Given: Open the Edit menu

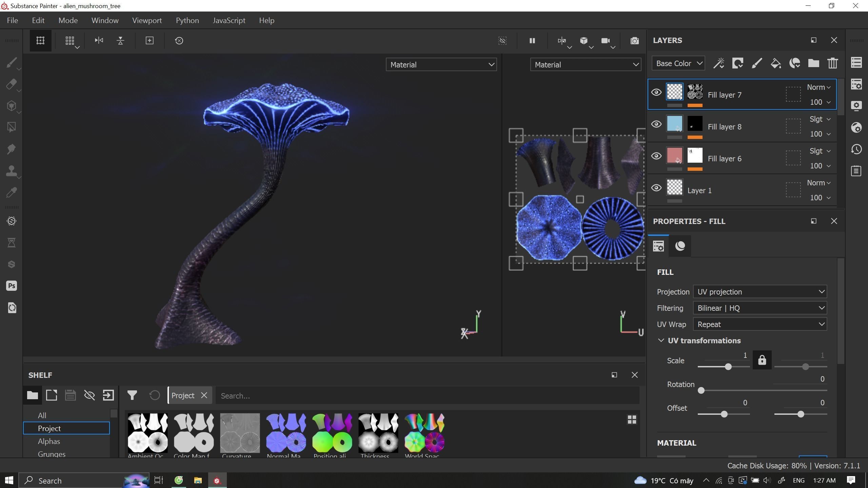Looking at the screenshot, I should click(38, 20).
